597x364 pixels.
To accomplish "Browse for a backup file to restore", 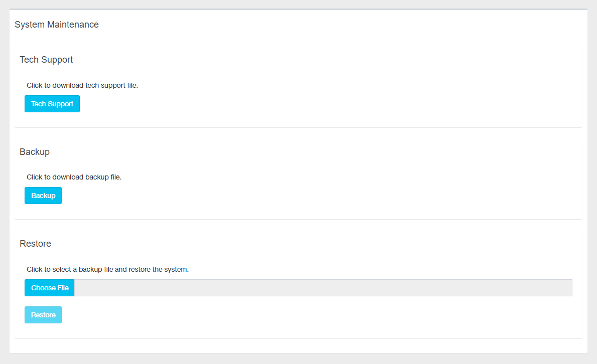I will [x=50, y=288].
